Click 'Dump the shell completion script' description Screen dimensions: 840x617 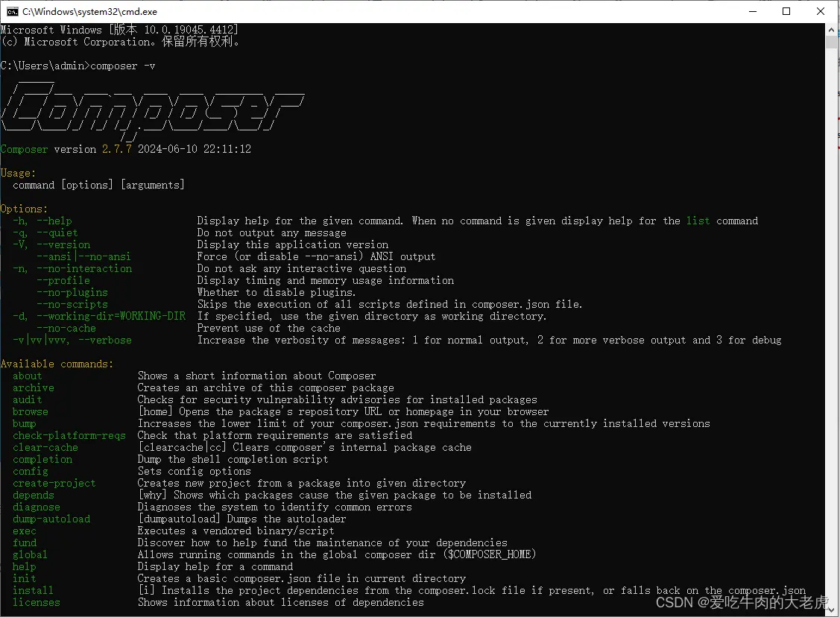pyautogui.click(x=233, y=460)
